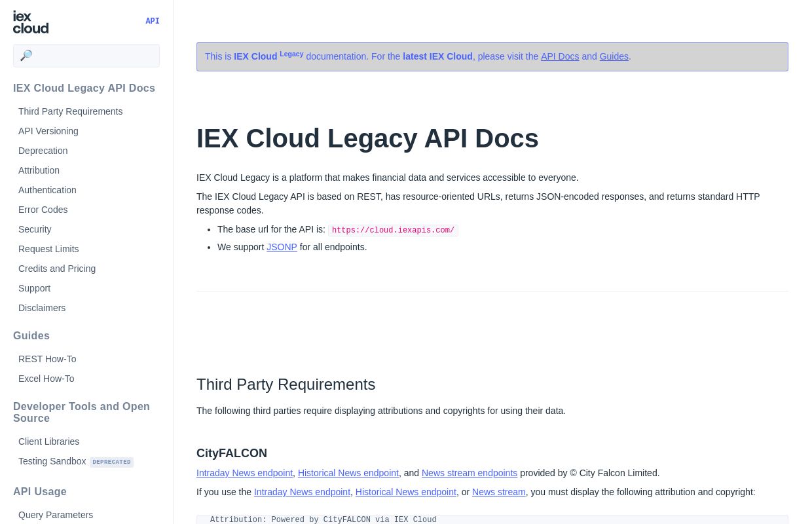Open the Excel How-To guide
The width and height of the screenshot is (812, 524).
(46, 379)
